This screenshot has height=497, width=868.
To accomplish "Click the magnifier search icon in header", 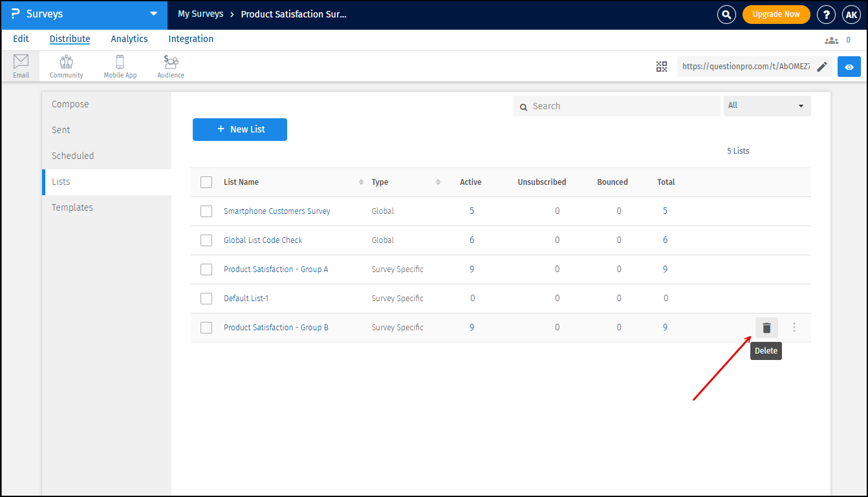I will click(x=727, y=15).
